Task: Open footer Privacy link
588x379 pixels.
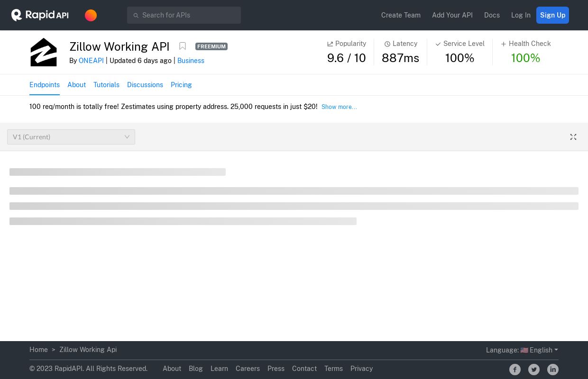Action: tap(361, 369)
